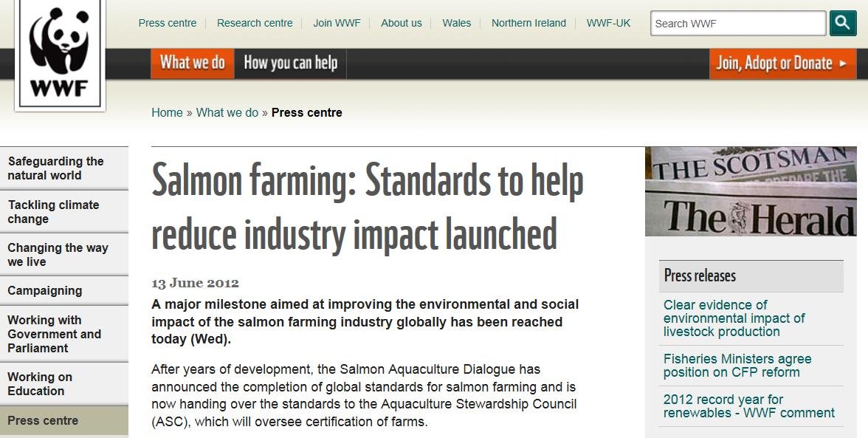Open Fisheries Ministers agree position press release
The width and height of the screenshot is (868, 438).
(x=737, y=366)
